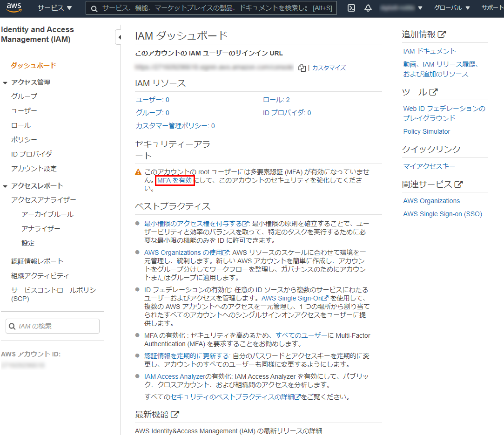This screenshot has height=437, width=504.
Task: Open the グループ: 0 resource link
Action: (x=152, y=113)
